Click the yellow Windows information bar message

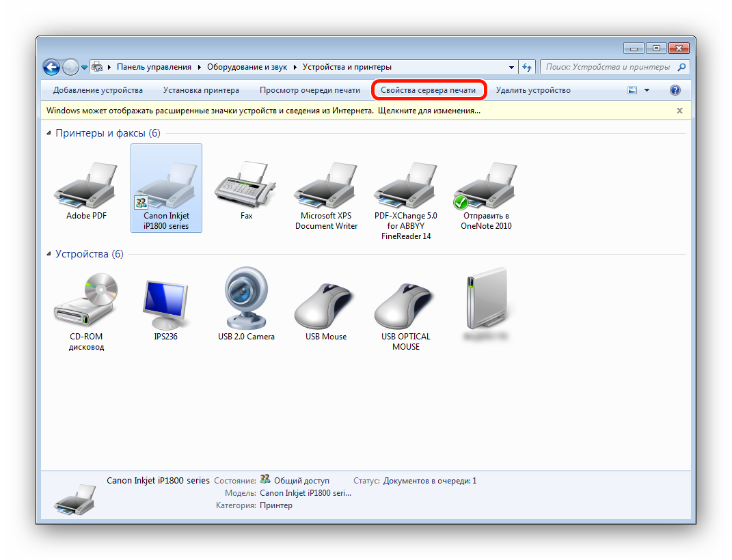[x=263, y=111]
